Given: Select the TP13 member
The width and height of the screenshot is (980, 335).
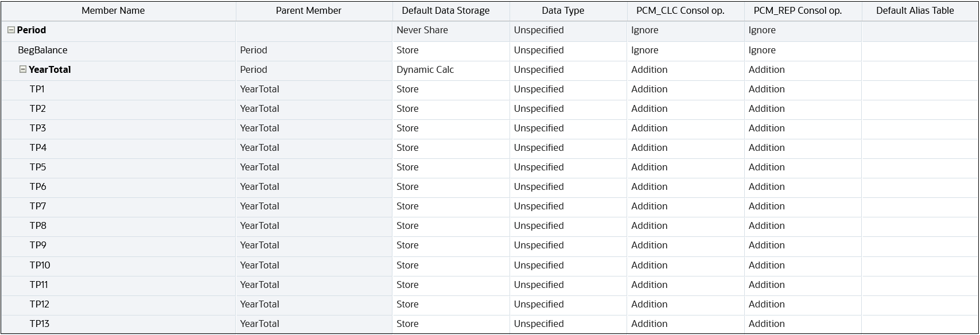Looking at the screenshot, I should pyautogui.click(x=40, y=324).
